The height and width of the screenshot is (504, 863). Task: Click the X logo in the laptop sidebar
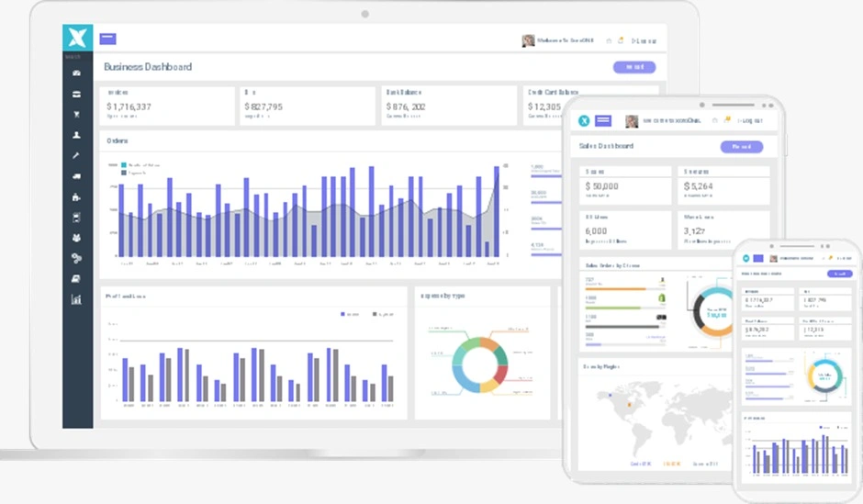pyautogui.click(x=77, y=38)
